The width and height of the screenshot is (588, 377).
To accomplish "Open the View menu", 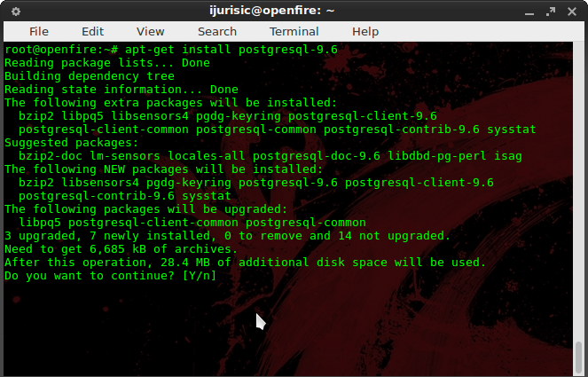I will click(x=151, y=32).
